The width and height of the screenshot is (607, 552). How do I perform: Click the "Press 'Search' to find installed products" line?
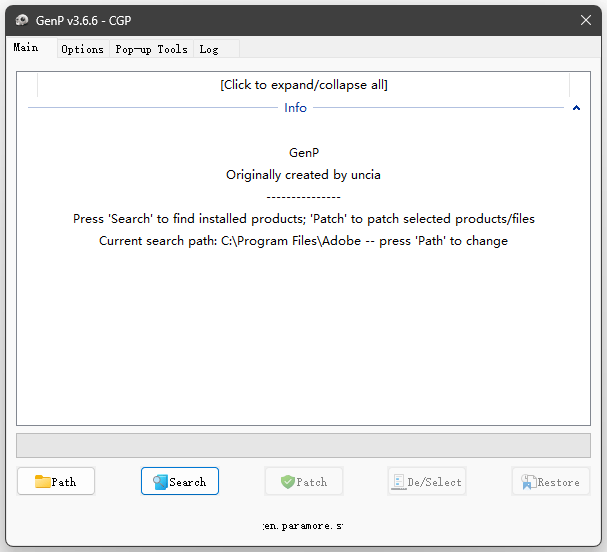304,219
